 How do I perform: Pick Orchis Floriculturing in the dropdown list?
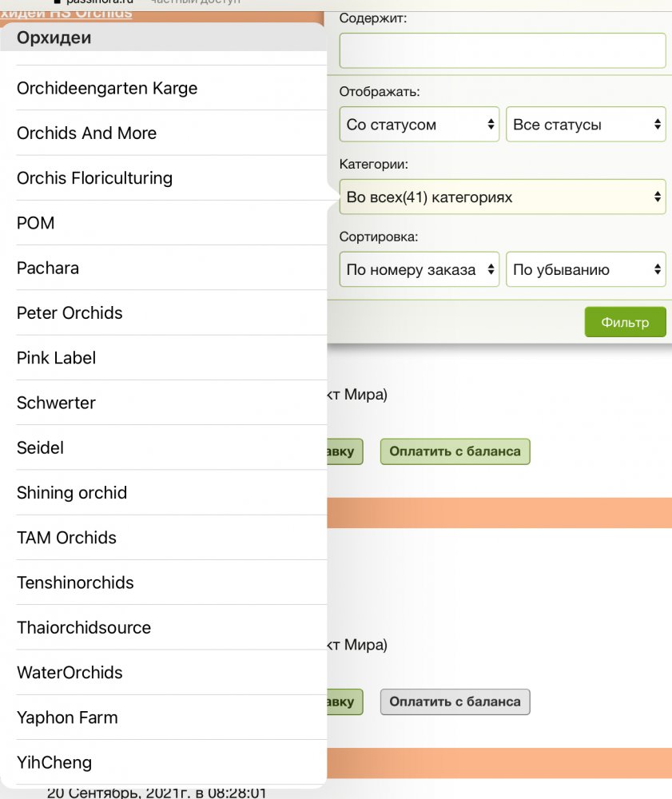(x=94, y=177)
